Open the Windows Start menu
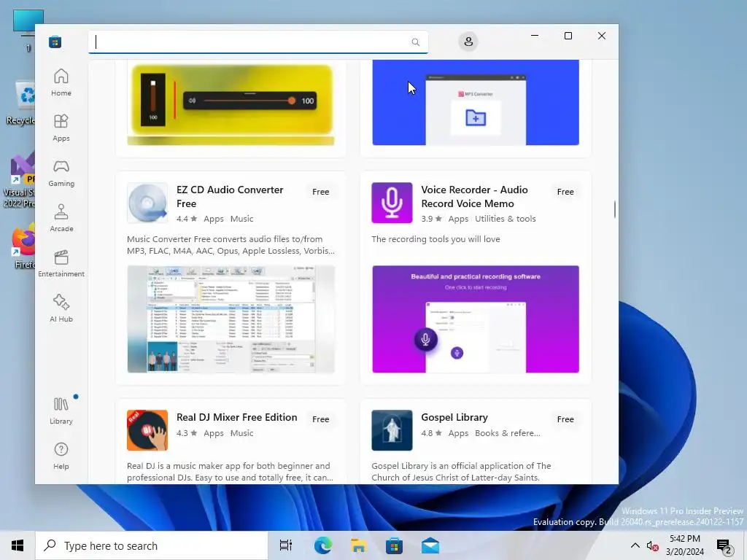747x560 pixels. pyautogui.click(x=18, y=545)
